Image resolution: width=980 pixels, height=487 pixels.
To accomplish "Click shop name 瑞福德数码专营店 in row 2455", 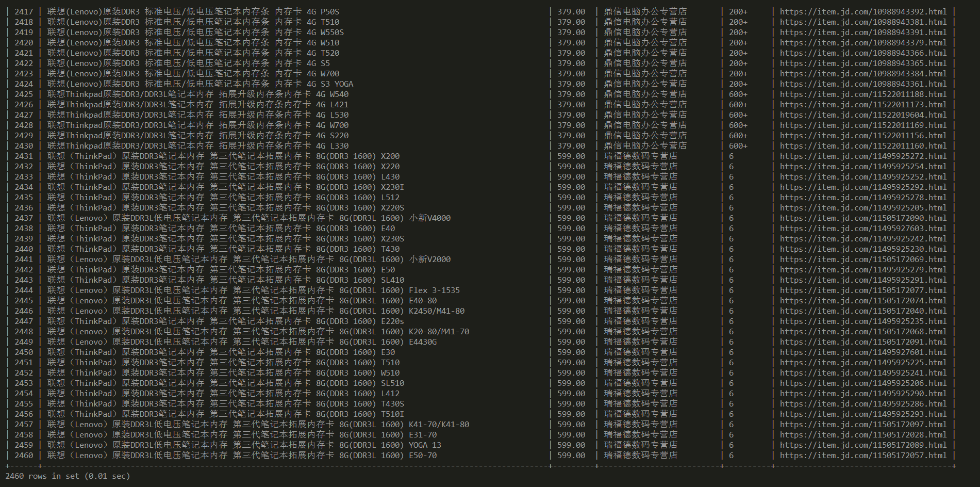I will [640, 403].
